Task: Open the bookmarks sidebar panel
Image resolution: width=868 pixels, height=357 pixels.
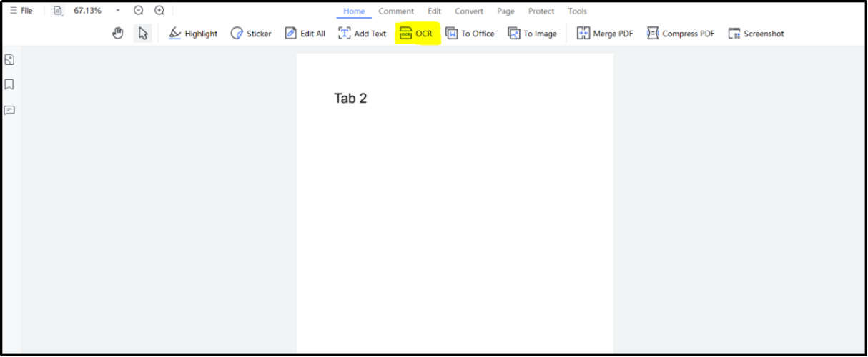Action: (9, 84)
